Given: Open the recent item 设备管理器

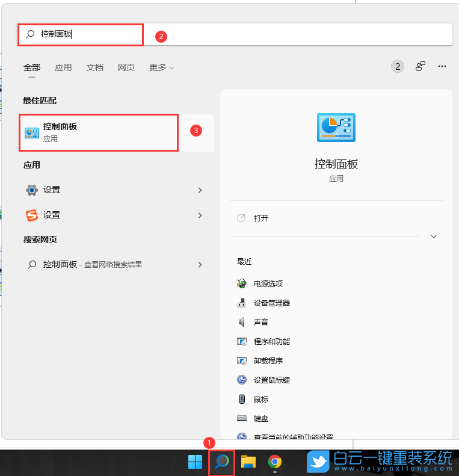Looking at the screenshot, I should [x=272, y=303].
